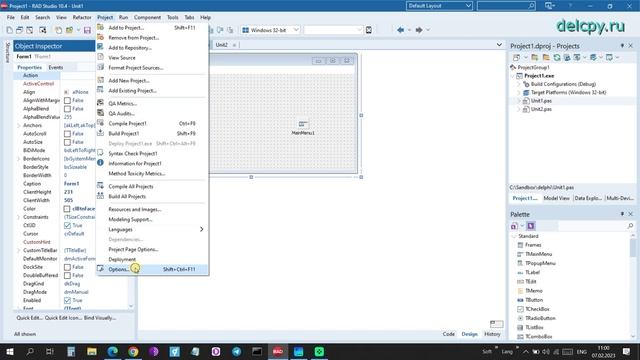Click the Quick Edit... link
The height and width of the screenshot is (360, 640).
point(29,318)
